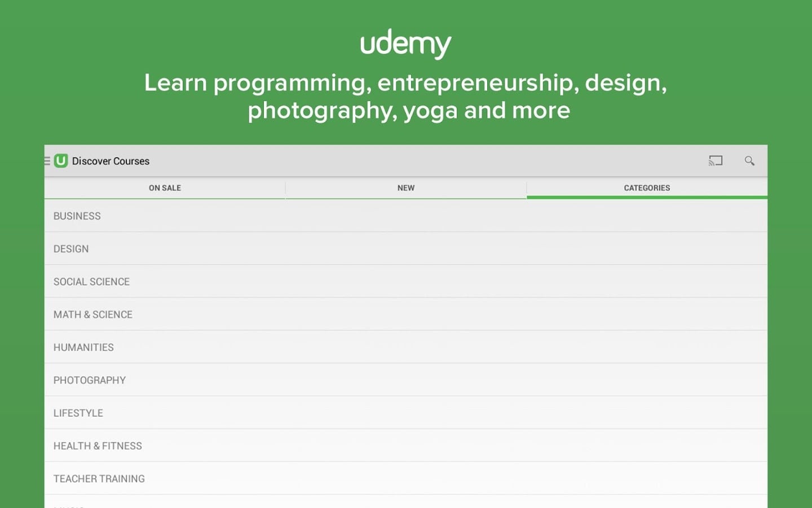Open the TEACHER TRAINING category
812x508 pixels.
pyautogui.click(x=406, y=478)
